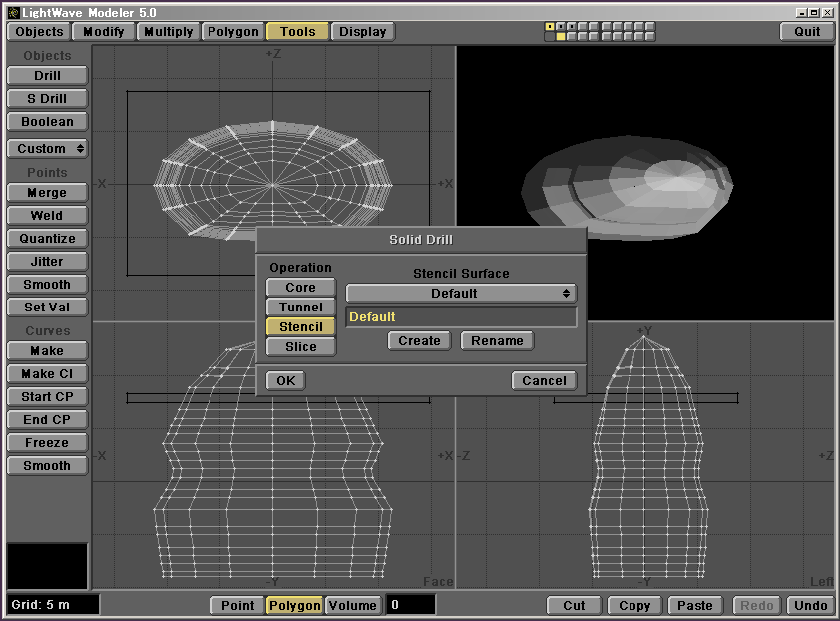Viewport: 840px width, 621px height.
Task: Select foreground layer 10 button
Action: point(650,26)
